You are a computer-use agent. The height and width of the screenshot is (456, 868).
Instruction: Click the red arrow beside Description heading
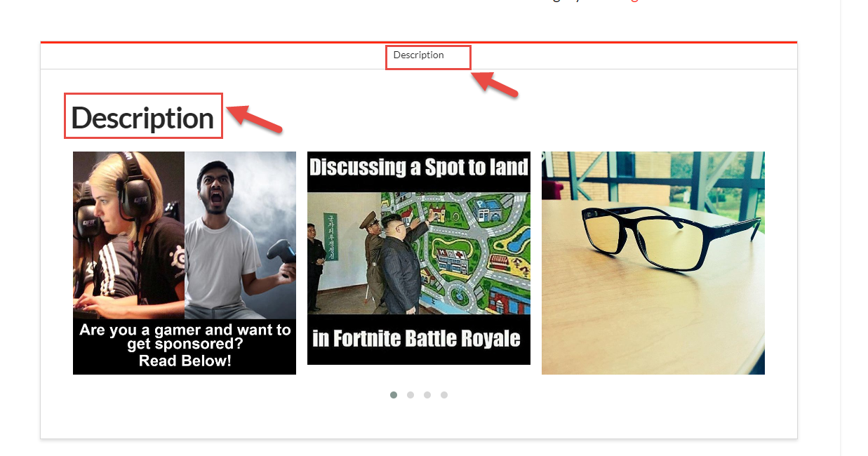pyautogui.click(x=255, y=118)
